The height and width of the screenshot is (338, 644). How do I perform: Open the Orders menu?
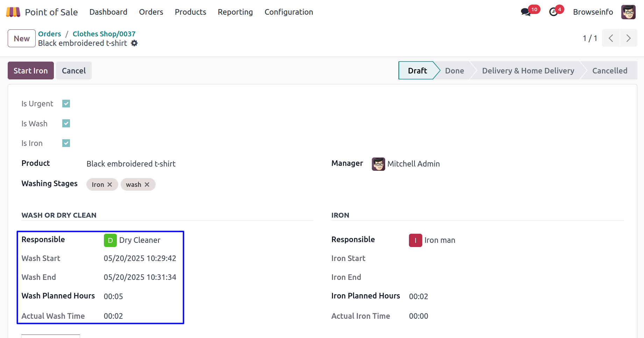[151, 12]
